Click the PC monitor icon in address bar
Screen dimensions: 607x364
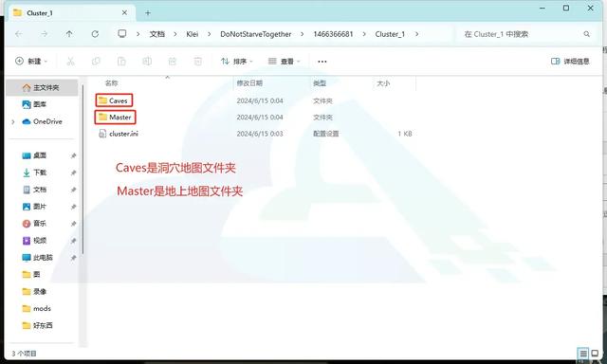click(x=122, y=34)
